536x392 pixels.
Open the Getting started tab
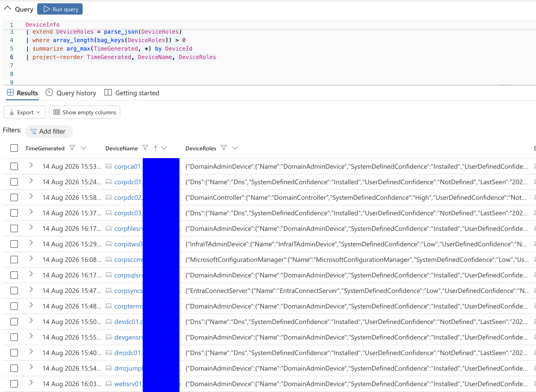click(132, 93)
